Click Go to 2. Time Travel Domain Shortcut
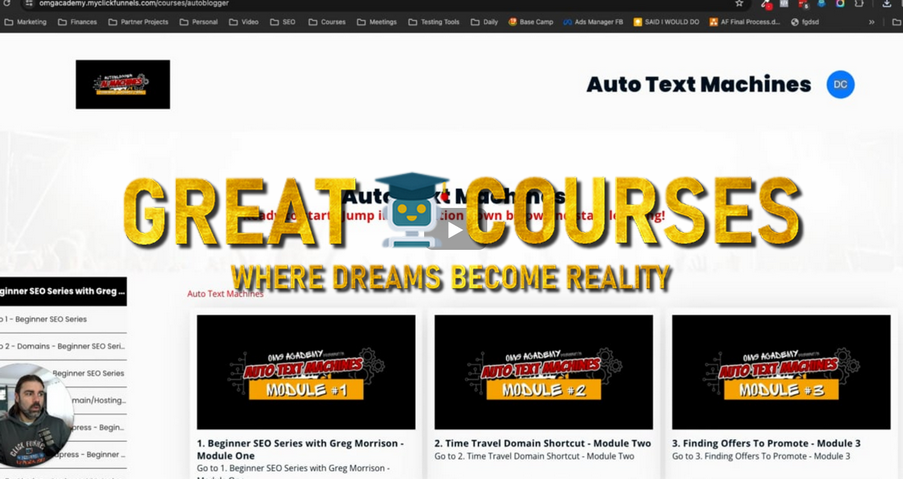 (x=534, y=456)
